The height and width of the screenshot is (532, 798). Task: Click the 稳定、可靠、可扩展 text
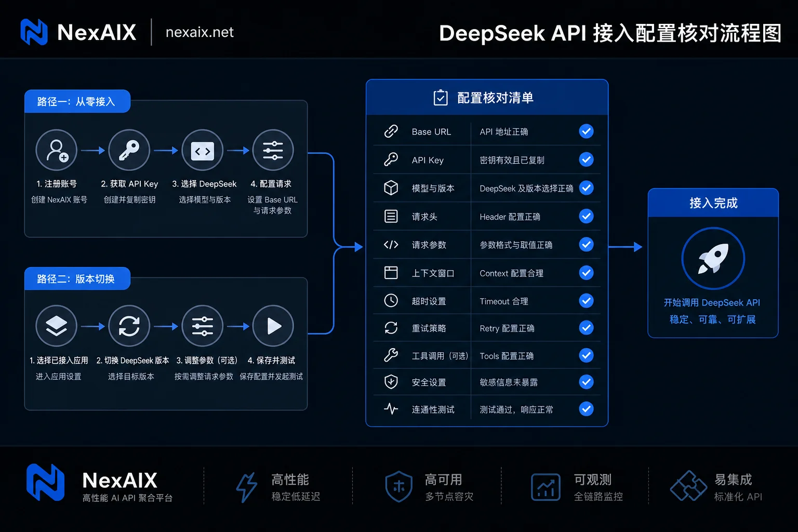coord(712,320)
